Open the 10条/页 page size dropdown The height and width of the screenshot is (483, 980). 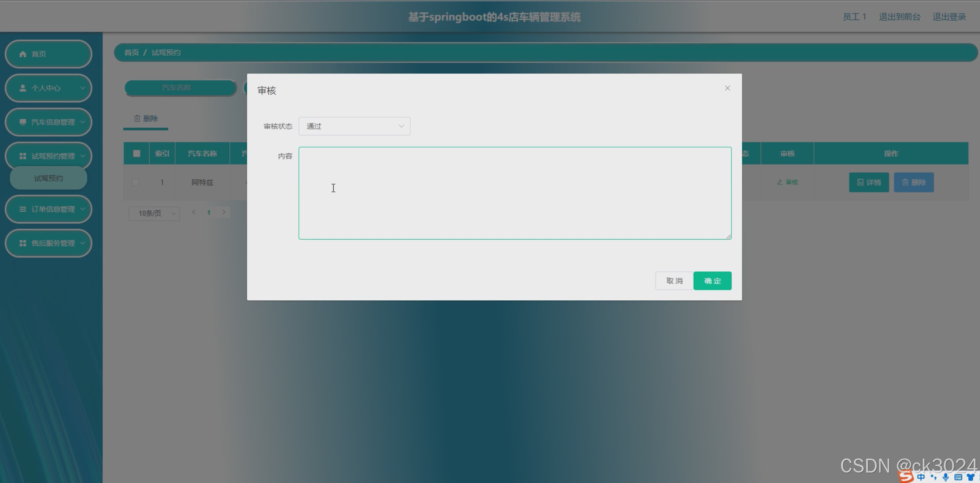click(154, 213)
